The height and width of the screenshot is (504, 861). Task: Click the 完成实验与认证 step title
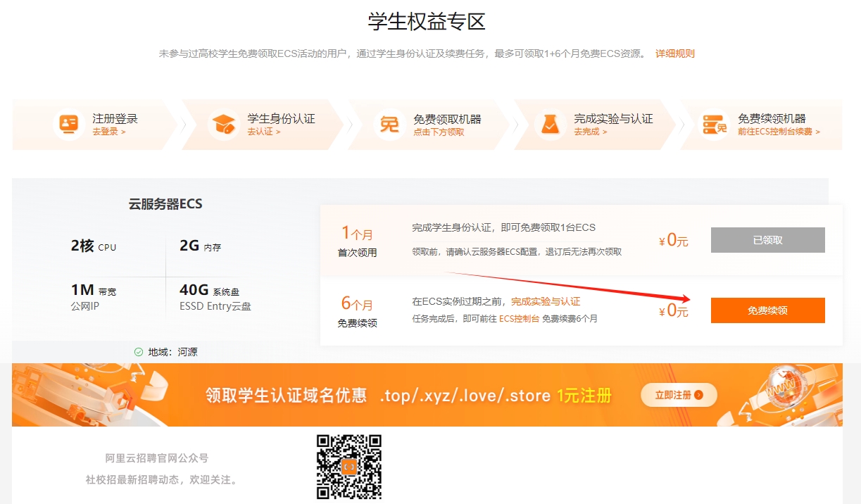613,118
